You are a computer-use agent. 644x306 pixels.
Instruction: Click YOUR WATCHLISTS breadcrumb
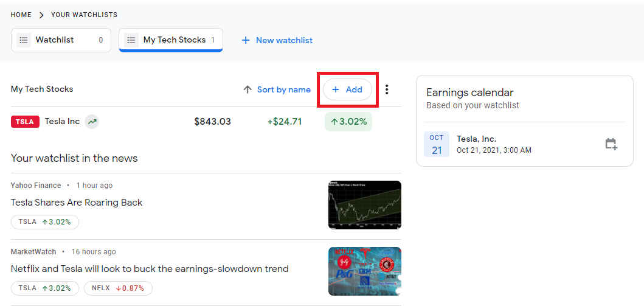click(x=84, y=15)
